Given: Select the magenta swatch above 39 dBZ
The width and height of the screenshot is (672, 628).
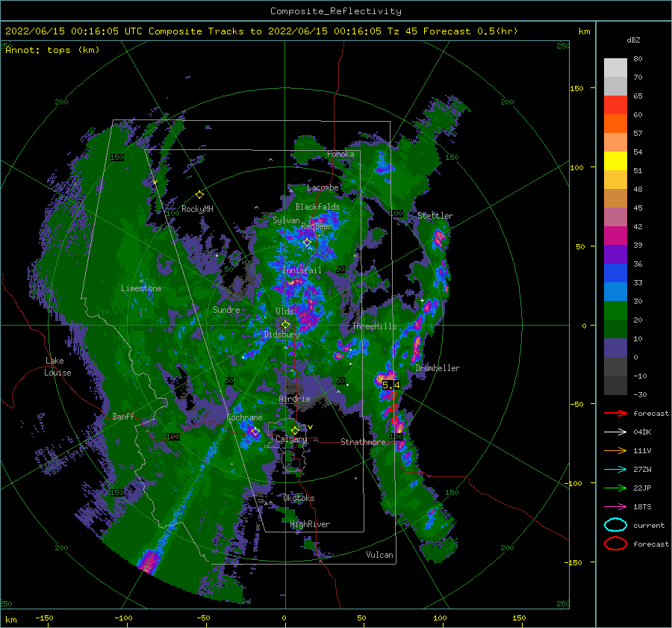Looking at the screenshot, I should (x=615, y=236).
